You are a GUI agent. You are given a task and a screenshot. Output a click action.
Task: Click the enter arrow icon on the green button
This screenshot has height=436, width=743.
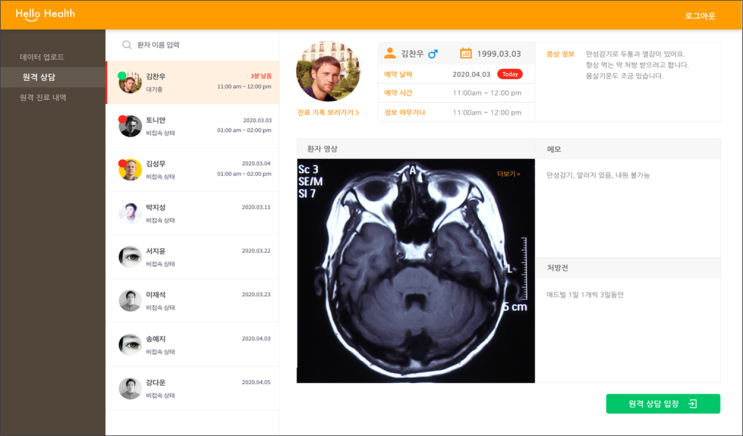point(692,404)
